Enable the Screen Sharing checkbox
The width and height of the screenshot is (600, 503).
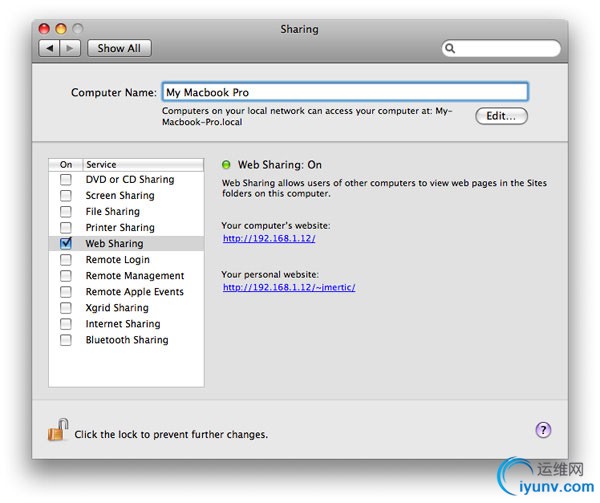[x=66, y=195]
